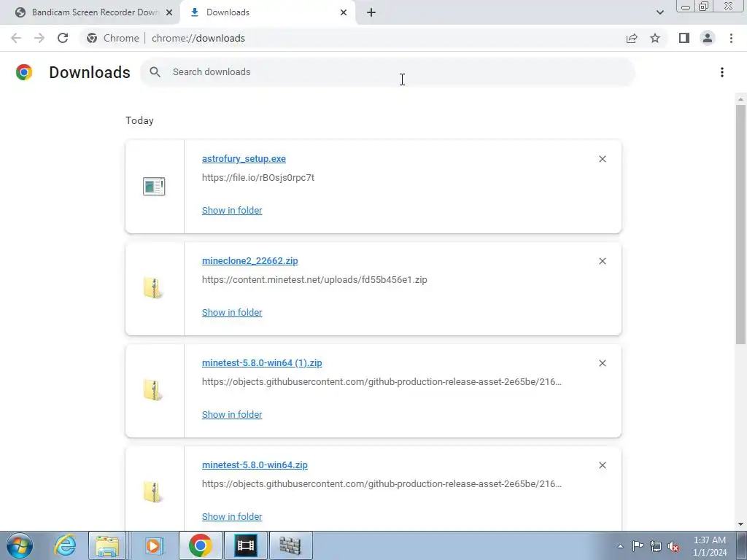Open Windows Explorer from the taskbar
747x560 pixels.
[x=107, y=545]
